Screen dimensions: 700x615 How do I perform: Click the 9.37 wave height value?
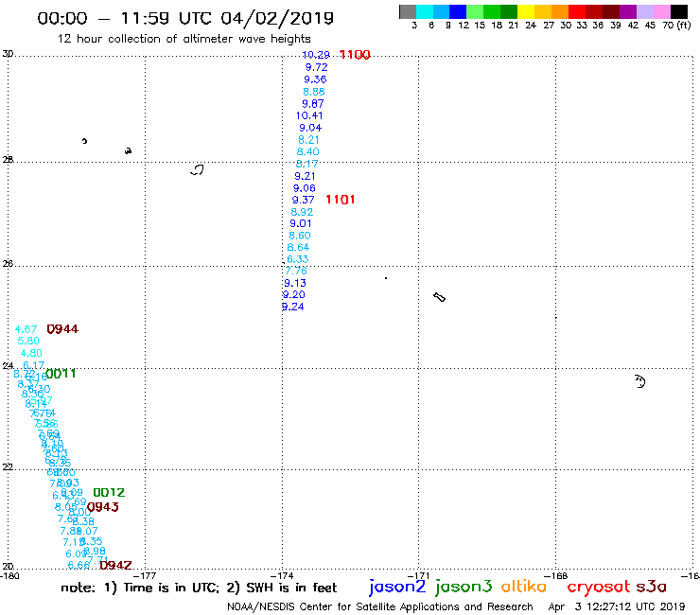[x=303, y=200]
